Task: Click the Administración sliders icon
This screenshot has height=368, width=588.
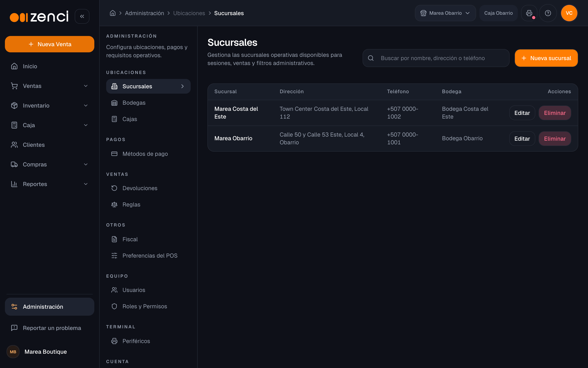Action: click(14, 307)
